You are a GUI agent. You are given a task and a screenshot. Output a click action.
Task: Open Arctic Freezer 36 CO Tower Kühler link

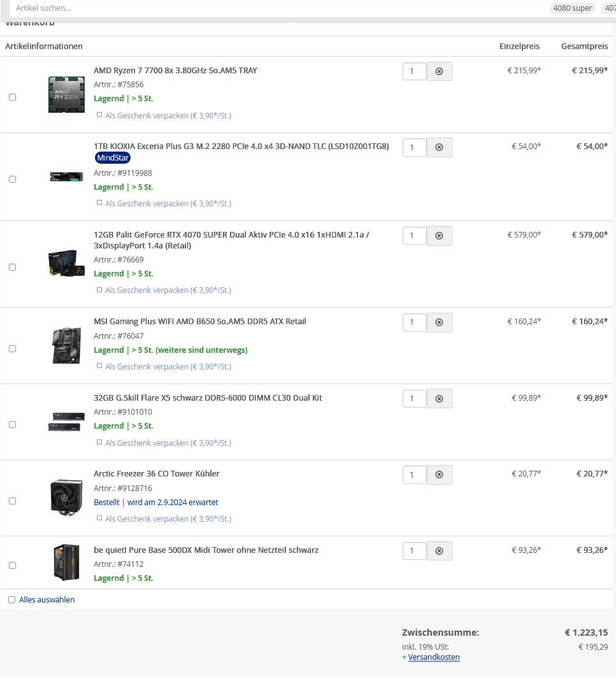(156, 474)
